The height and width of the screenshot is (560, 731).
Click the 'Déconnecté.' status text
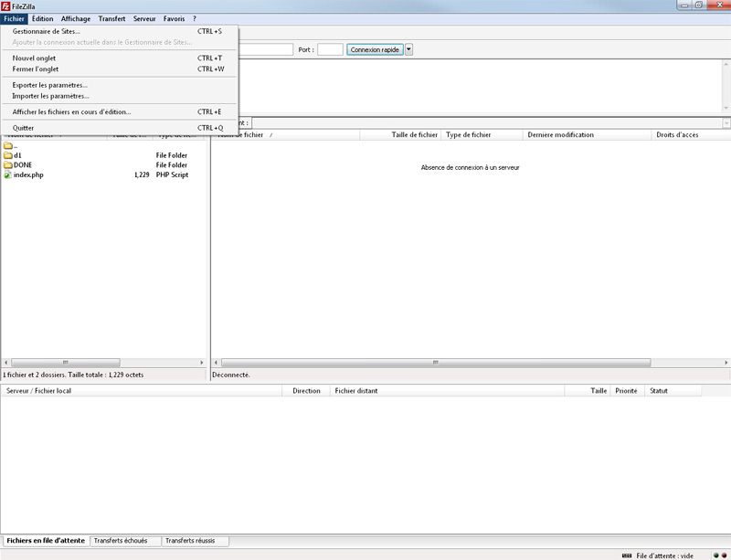(231, 375)
